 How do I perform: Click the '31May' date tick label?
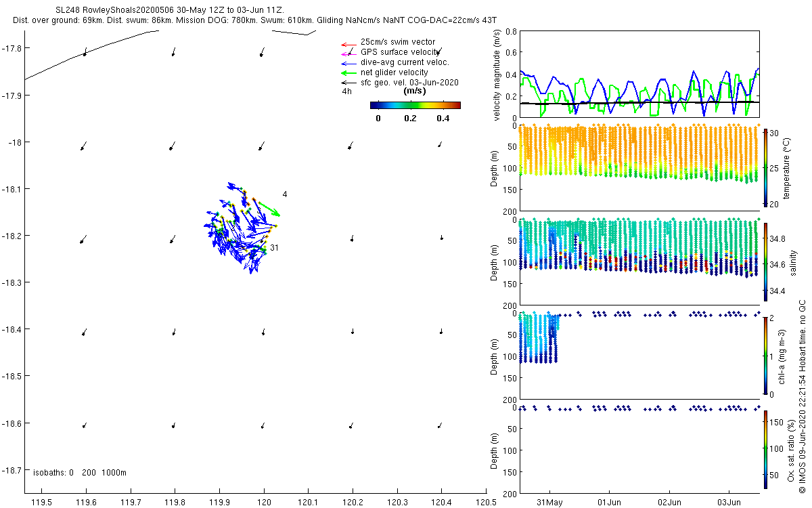(x=549, y=503)
